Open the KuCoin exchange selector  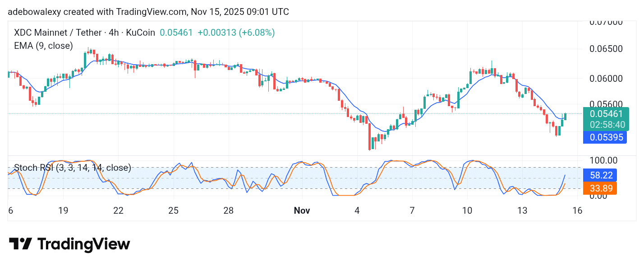(x=140, y=33)
